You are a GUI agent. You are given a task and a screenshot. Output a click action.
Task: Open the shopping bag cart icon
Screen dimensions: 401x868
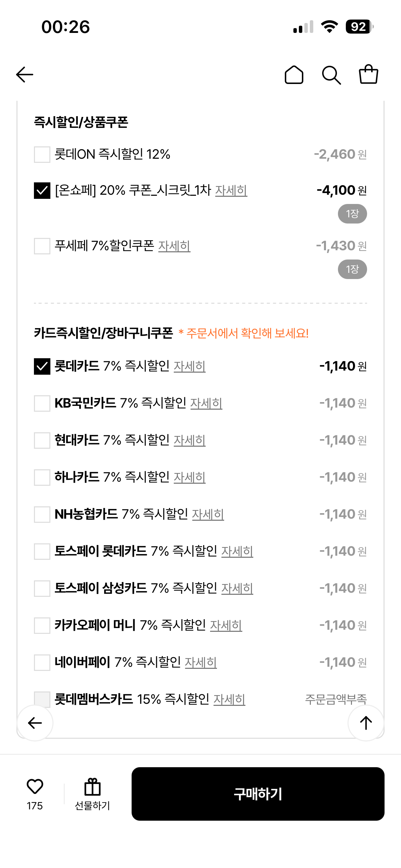368,74
